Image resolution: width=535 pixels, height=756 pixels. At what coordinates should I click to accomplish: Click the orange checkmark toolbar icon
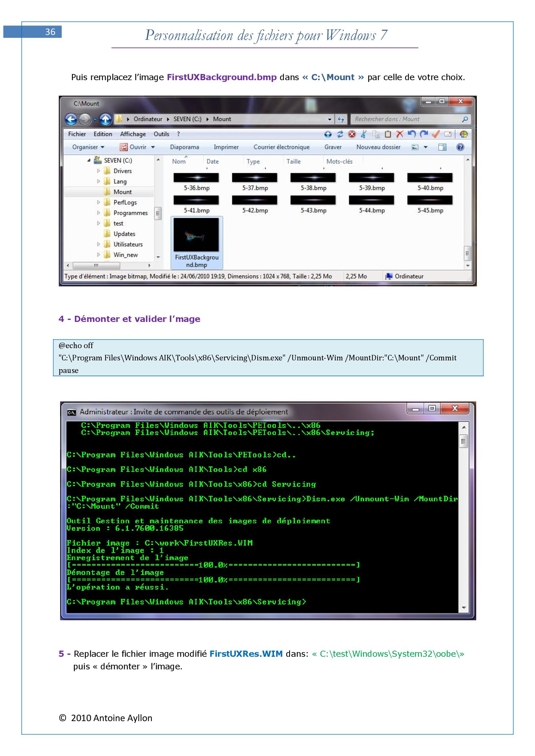click(435, 134)
